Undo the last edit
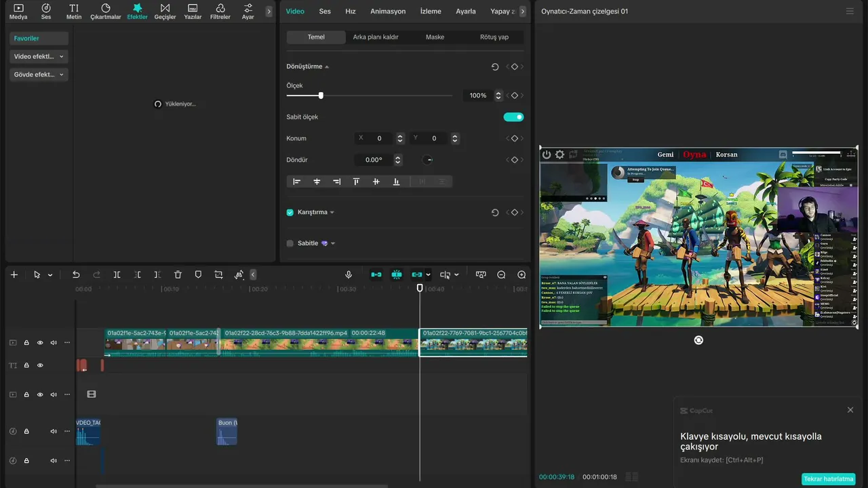 (x=76, y=274)
